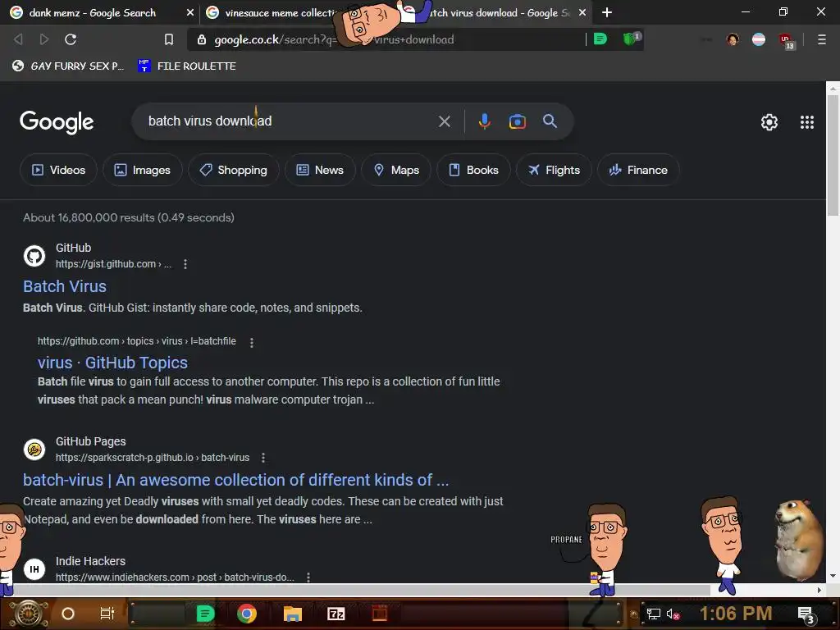Image resolution: width=840 pixels, height=630 pixels.
Task: Open the notification center icon
Action: [x=806, y=615]
